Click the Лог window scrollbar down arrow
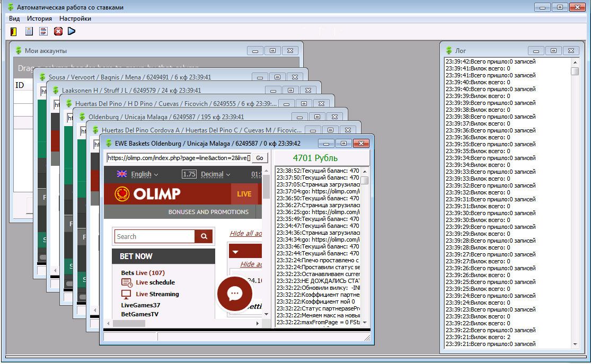 coord(575,344)
